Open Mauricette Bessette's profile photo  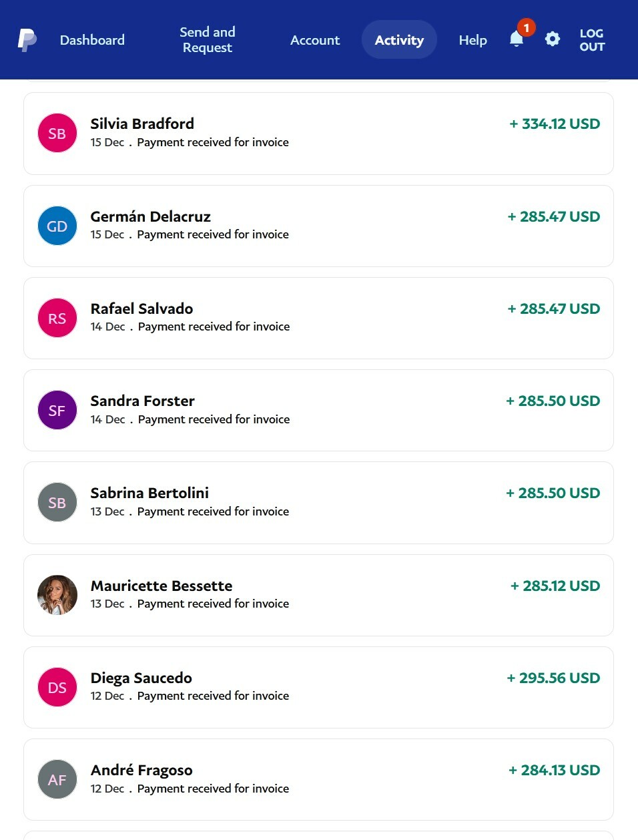(x=57, y=595)
